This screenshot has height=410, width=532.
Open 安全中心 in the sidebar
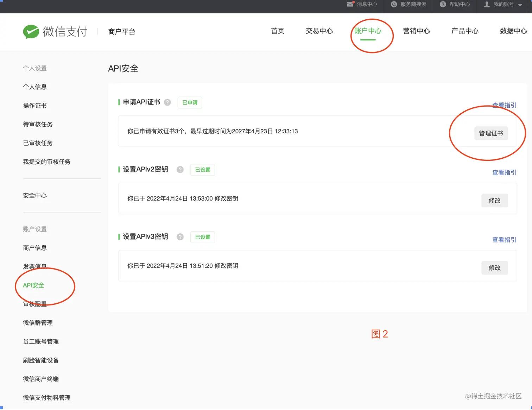(35, 196)
